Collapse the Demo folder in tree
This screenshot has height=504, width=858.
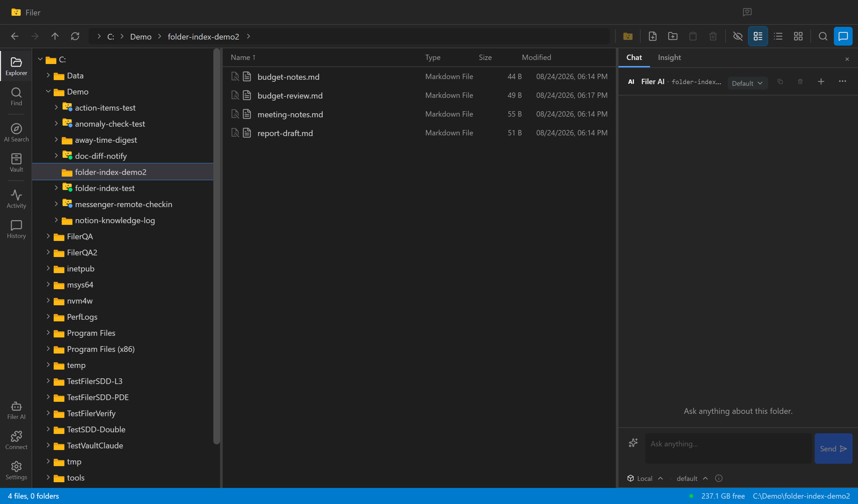point(48,91)
